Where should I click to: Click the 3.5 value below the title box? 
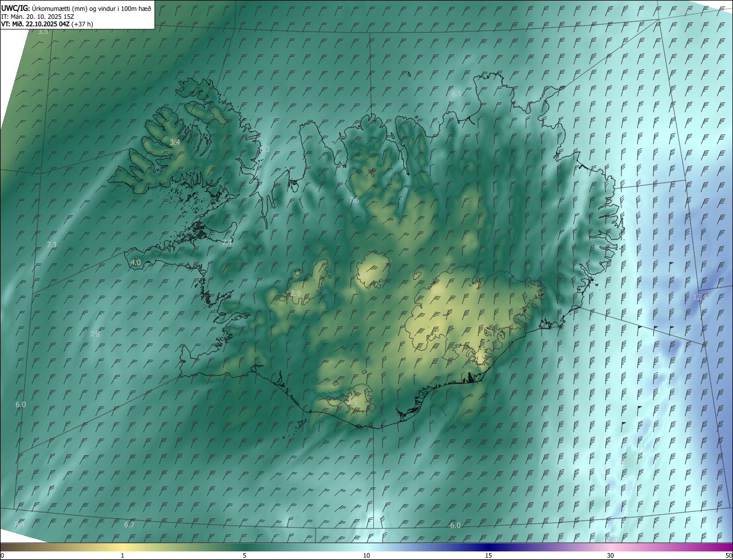click(43, 31)
